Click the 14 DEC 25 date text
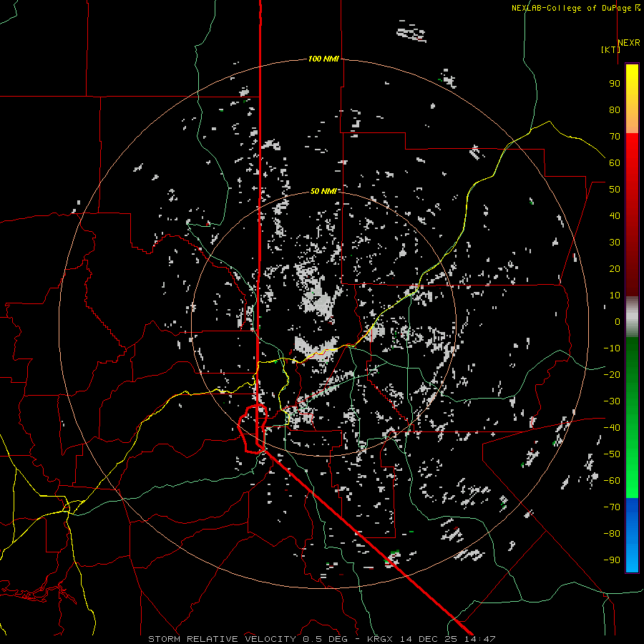The image size is (644, 644). [x=429, y=639]
